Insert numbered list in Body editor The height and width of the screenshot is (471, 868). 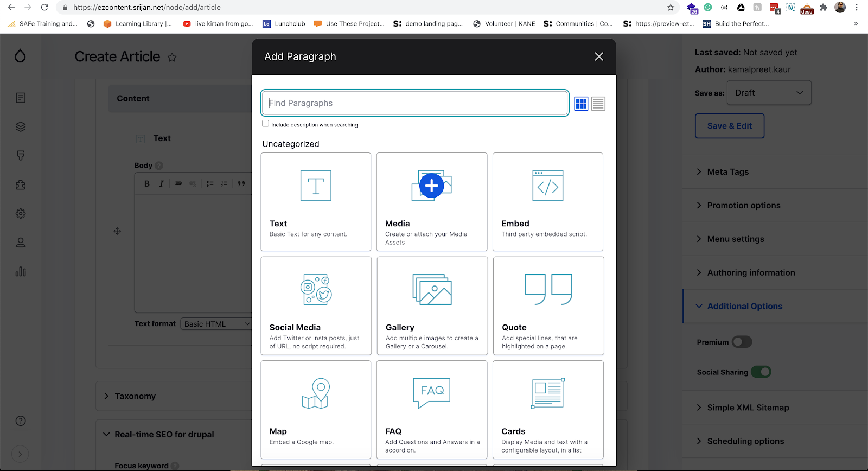(x=224, y=184)
